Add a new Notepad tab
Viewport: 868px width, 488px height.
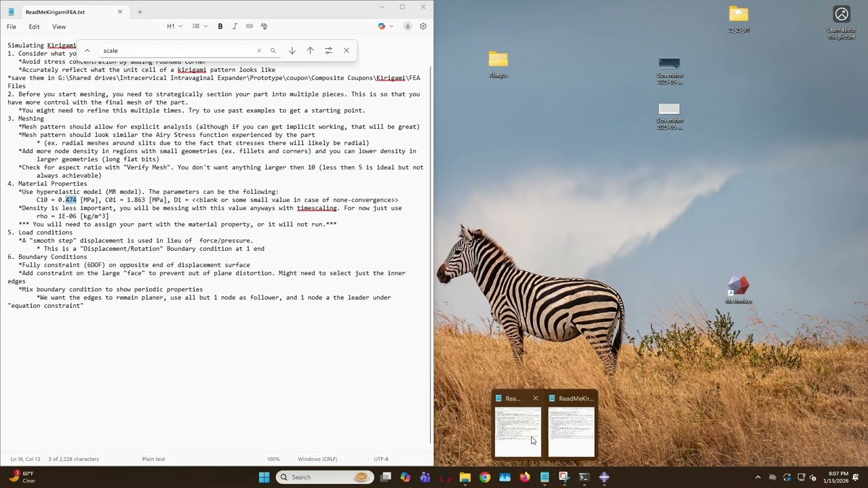(140, 12)
